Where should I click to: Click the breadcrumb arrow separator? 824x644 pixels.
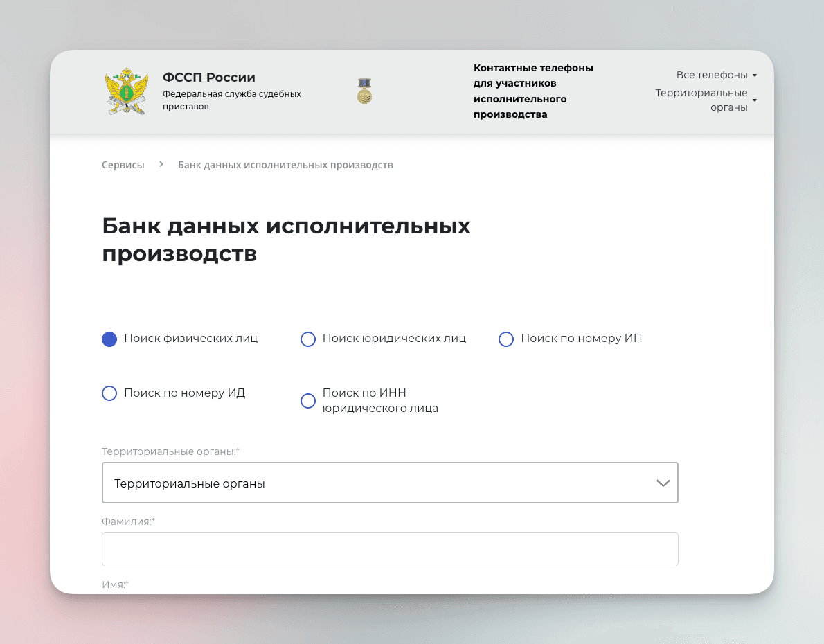[x=161, y=164]
